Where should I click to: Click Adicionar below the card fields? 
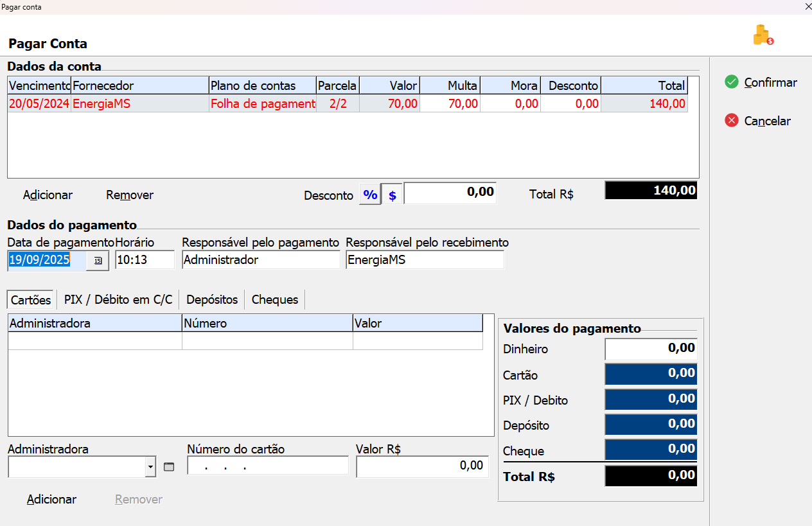click(x=51, y=499)
